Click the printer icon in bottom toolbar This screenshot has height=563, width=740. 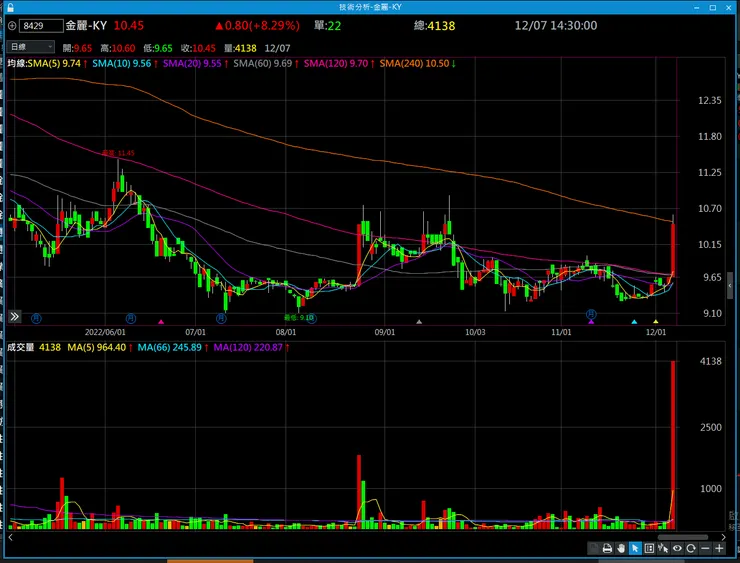[x=607, y=548]
